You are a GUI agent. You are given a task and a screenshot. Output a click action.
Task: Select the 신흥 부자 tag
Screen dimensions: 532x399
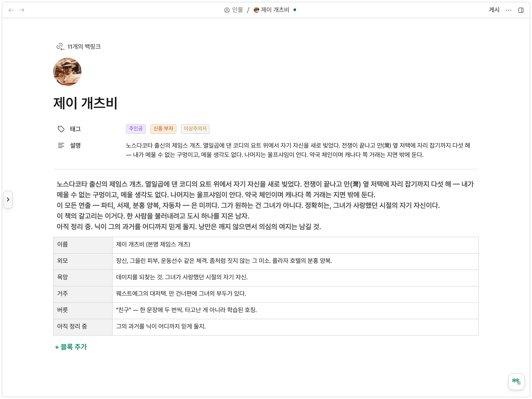click(x=163, y=129)
